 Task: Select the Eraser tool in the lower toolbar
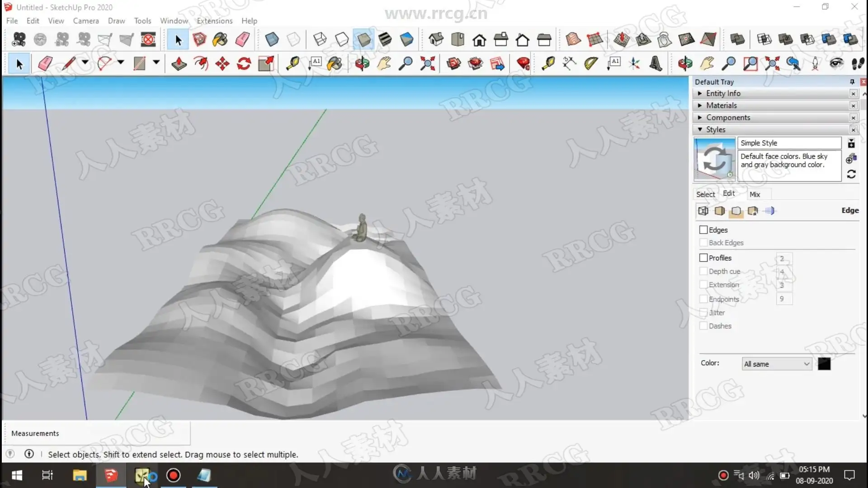point(45,63)
